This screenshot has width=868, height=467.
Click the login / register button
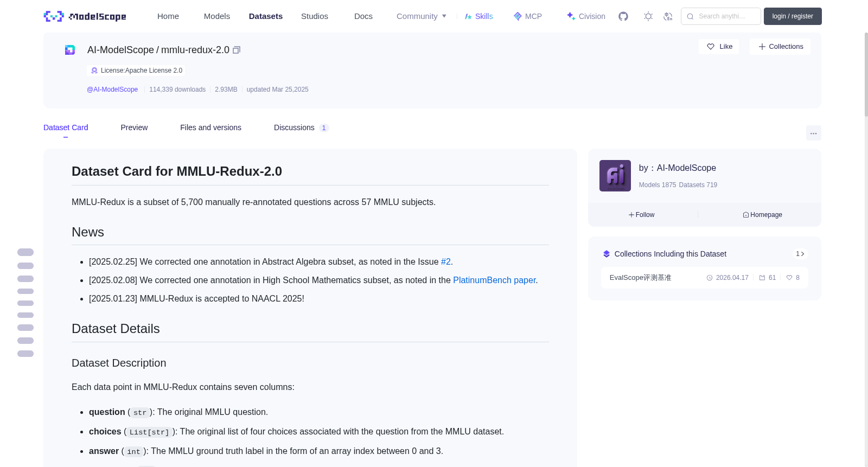[793, 16]
